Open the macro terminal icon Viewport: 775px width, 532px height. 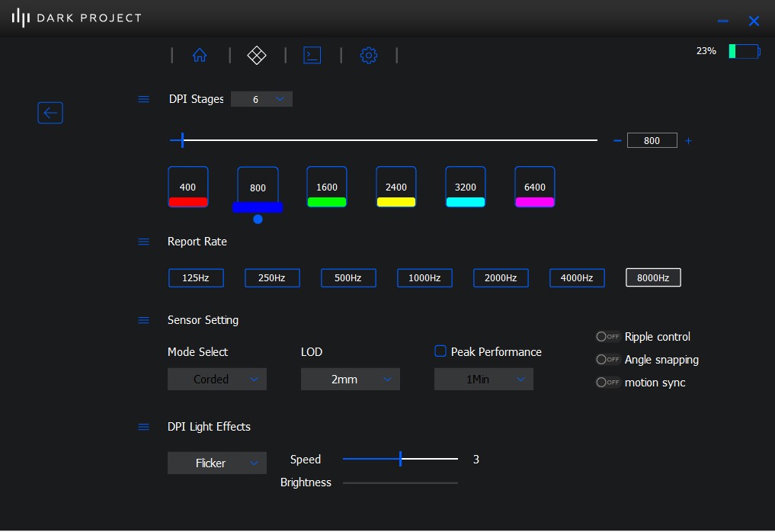(x=312, y=55)
